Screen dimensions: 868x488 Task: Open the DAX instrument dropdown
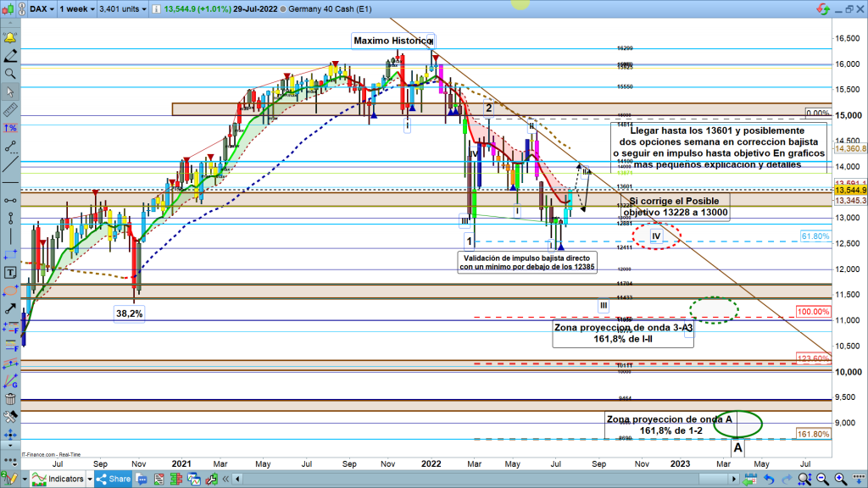pyautogui.click(x=39, y=9)
